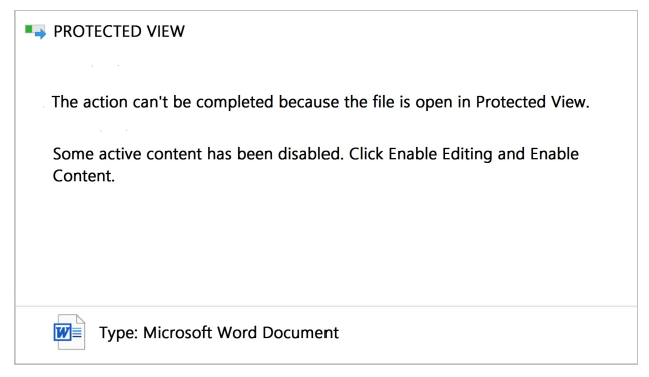Click the word "because" in first sentence
The width and height of the screenshot is (649, 377).
point(309,102)
